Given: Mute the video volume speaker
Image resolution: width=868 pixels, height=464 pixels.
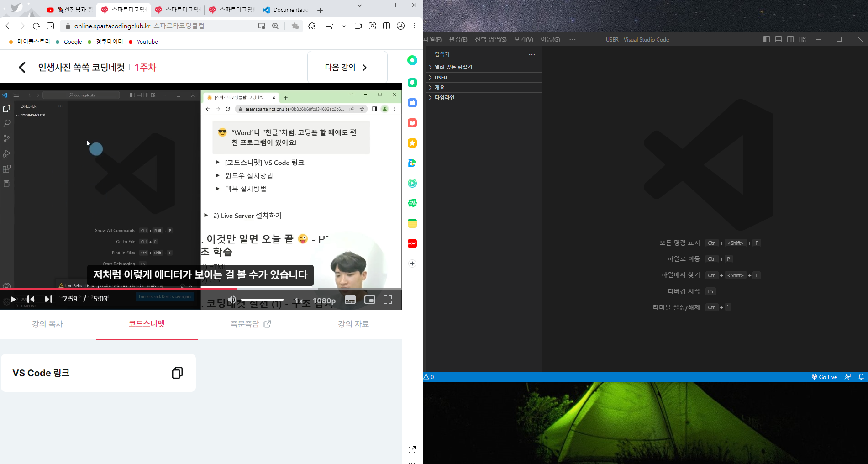Looking at the screenshot, I should coord(232,300).
